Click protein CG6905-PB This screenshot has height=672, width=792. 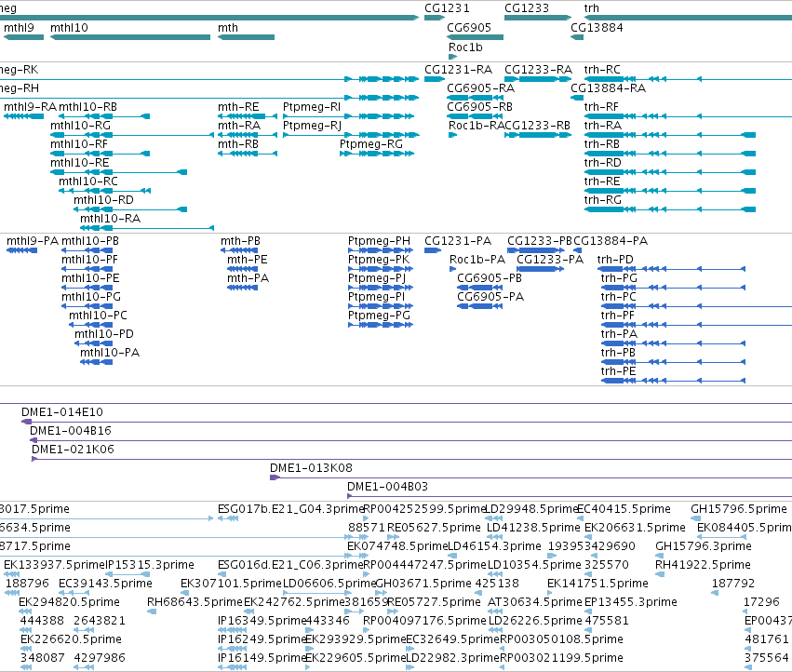(490, 278)
